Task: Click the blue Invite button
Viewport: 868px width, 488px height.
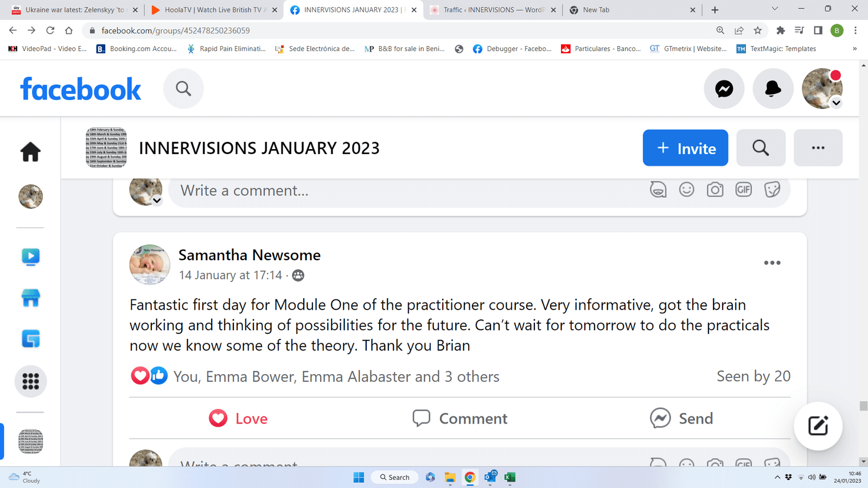Action: click(x=685, y=147)
